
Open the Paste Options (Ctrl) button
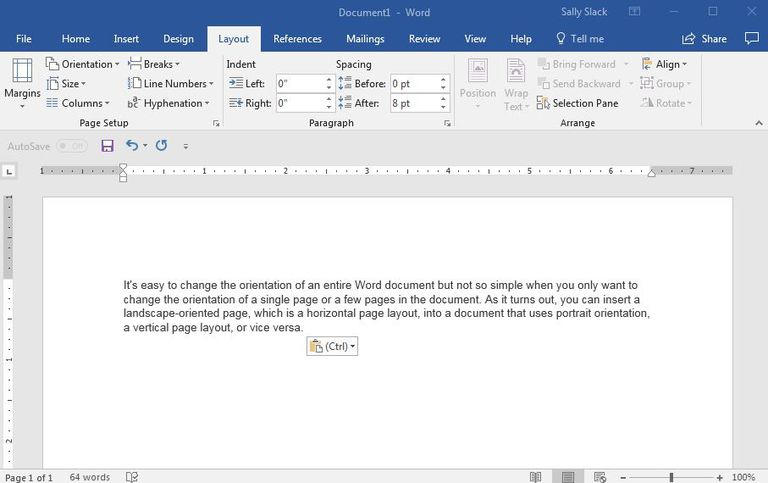click(332, 346)
